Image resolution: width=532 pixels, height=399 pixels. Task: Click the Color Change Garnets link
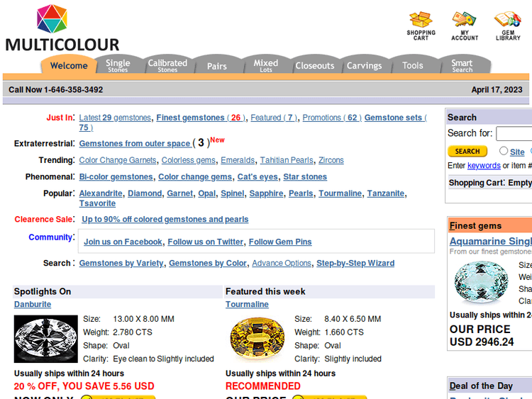[x=118, y=160]
